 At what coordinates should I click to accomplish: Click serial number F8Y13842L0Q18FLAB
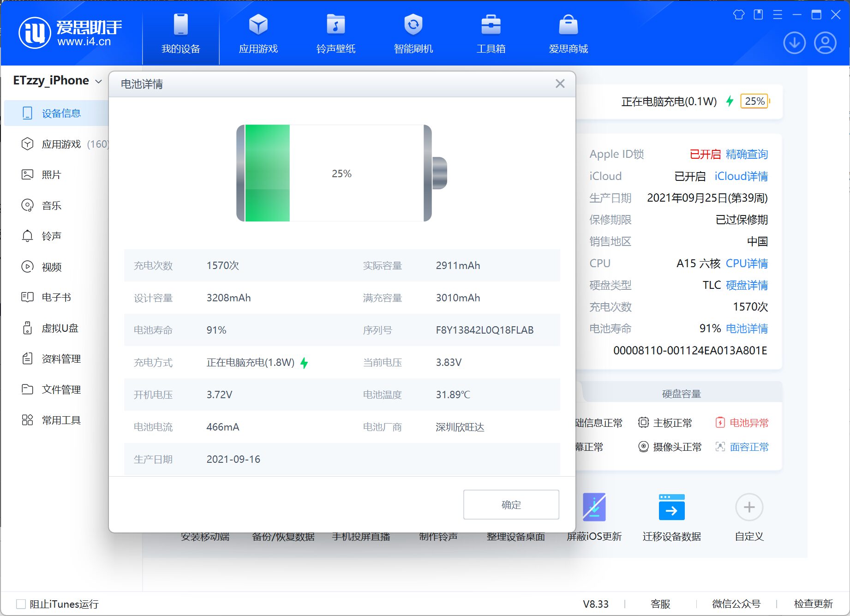pyautogui.click(x=485, y=330)
